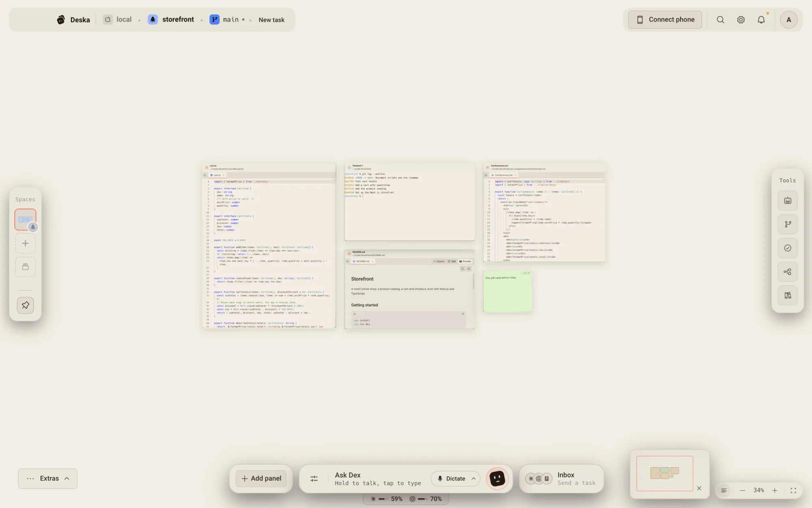This screenshot has width=812, height=508.
Task: Click the 59% usage meter
Action: [387, 499]
